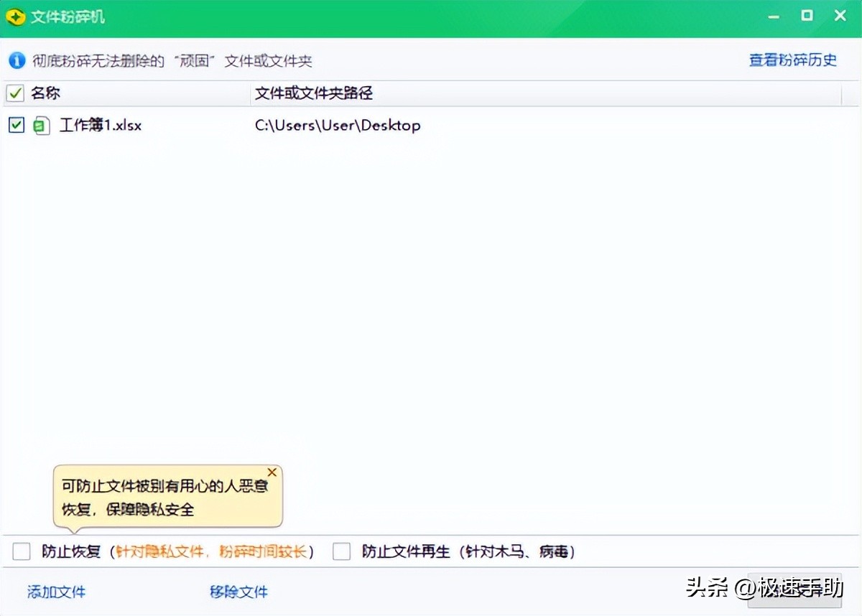Click the maximize icon in the title bar
Viewport: 862px width, 616px height.
click(807, 15)
